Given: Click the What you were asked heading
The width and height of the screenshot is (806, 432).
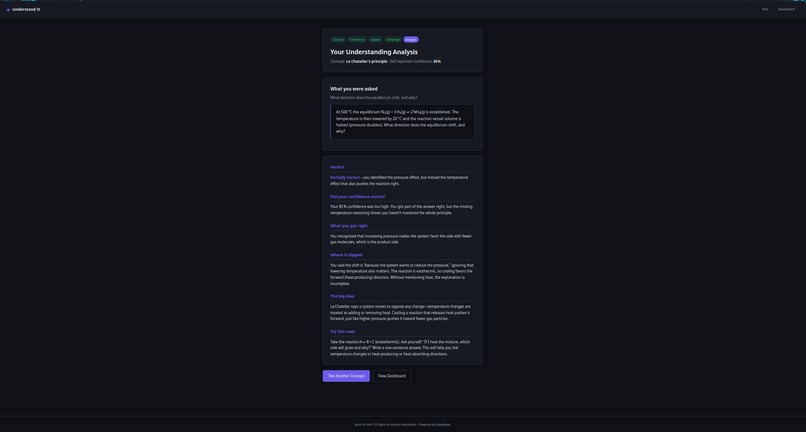Looking at the screenshot, I should pos(354,89).
